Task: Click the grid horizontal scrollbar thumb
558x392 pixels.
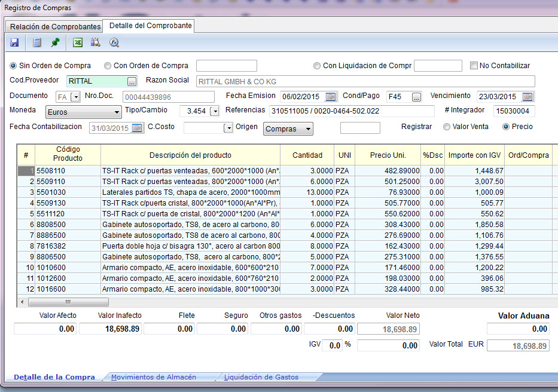Action: point(68,302)
